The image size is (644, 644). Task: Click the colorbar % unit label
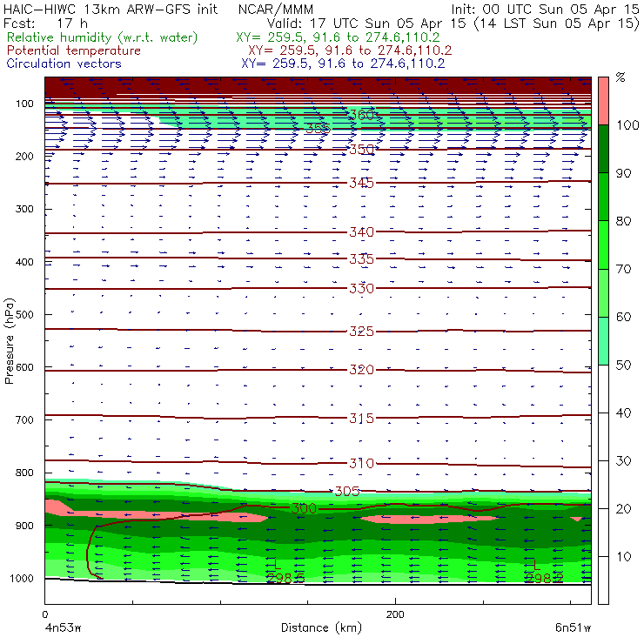621,77
